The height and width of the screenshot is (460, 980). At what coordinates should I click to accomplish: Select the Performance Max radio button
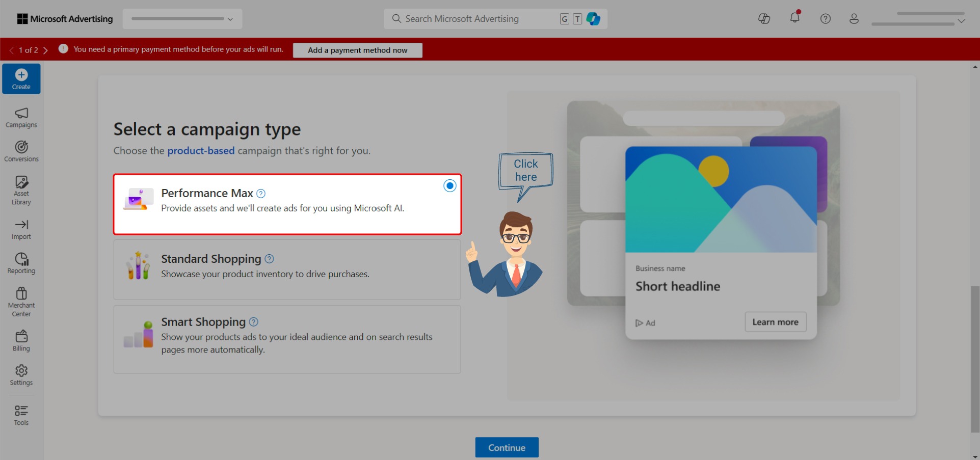point(449,185)
